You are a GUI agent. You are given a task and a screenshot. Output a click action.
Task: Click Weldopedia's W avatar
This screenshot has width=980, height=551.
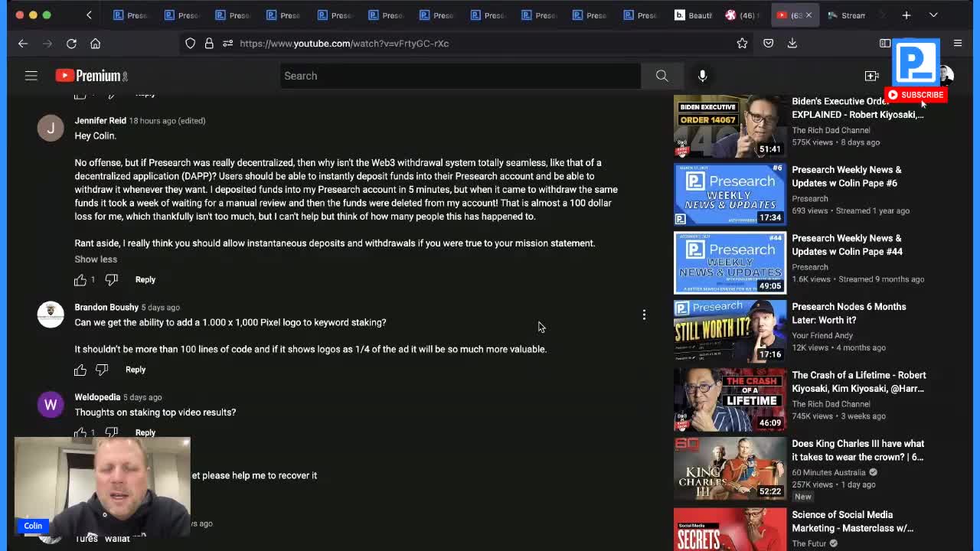[x=51, y=405]
